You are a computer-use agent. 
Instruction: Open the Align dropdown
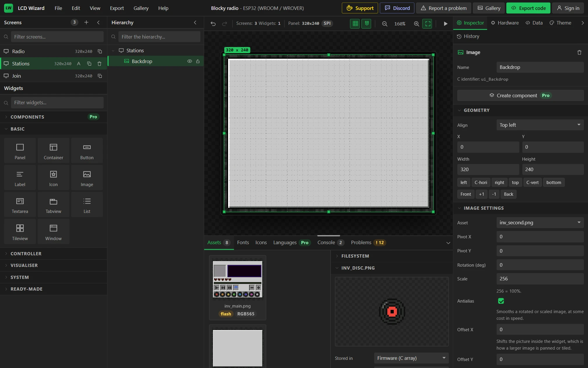pyautogui.click(x=540, y=125)
